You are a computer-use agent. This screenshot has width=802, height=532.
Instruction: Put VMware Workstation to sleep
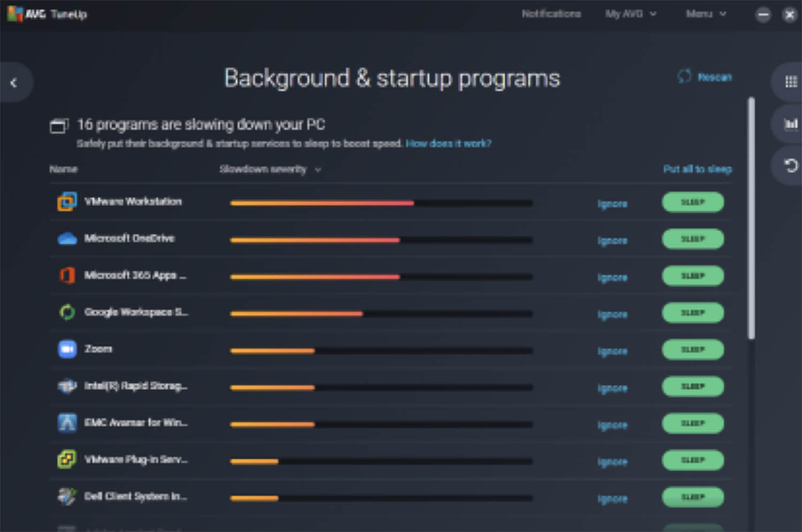tap(693, 202)
